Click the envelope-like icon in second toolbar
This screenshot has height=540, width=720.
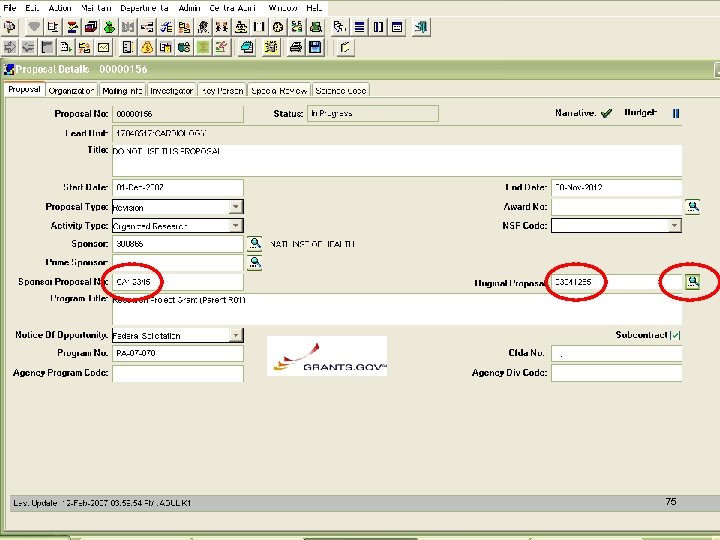tap(103, 47)
